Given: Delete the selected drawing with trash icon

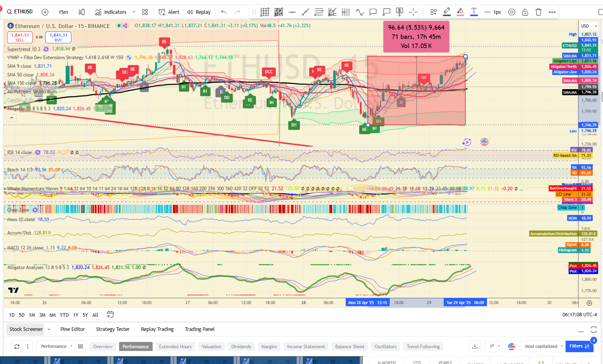Looking at the screenshot, I should [538, 12].
